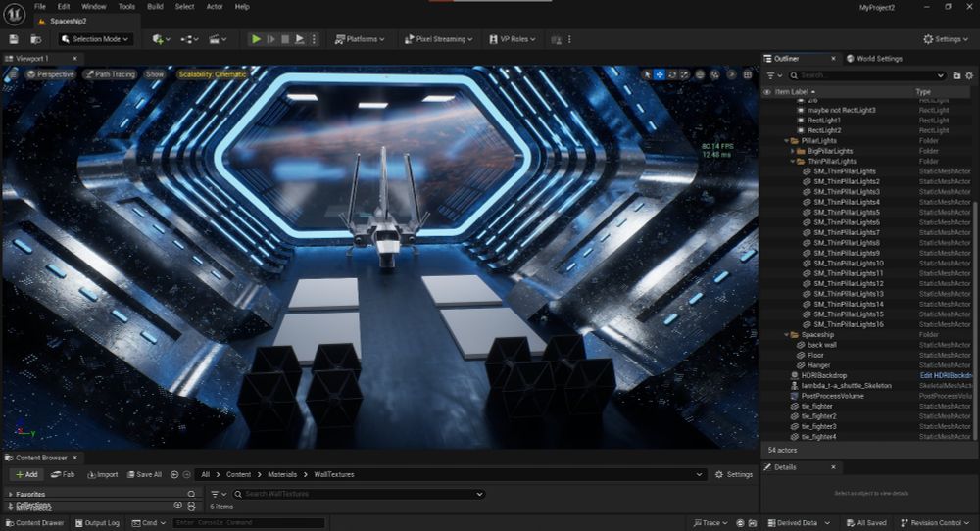Click the Outliner add folder icon
The width and height of the screenshot is (980, 531).
(956, 75)
